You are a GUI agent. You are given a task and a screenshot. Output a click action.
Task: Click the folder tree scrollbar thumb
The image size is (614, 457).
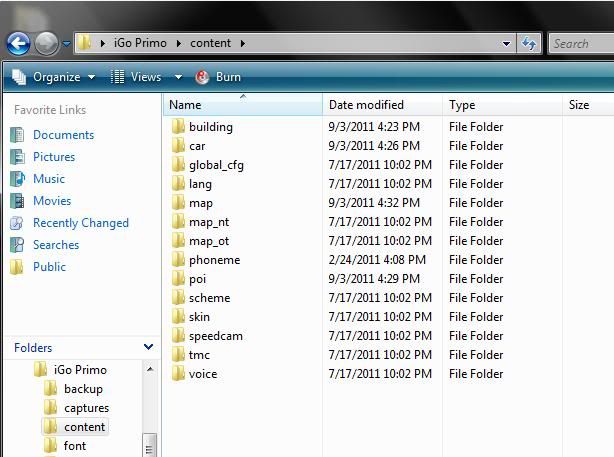(x=149, y=446)
